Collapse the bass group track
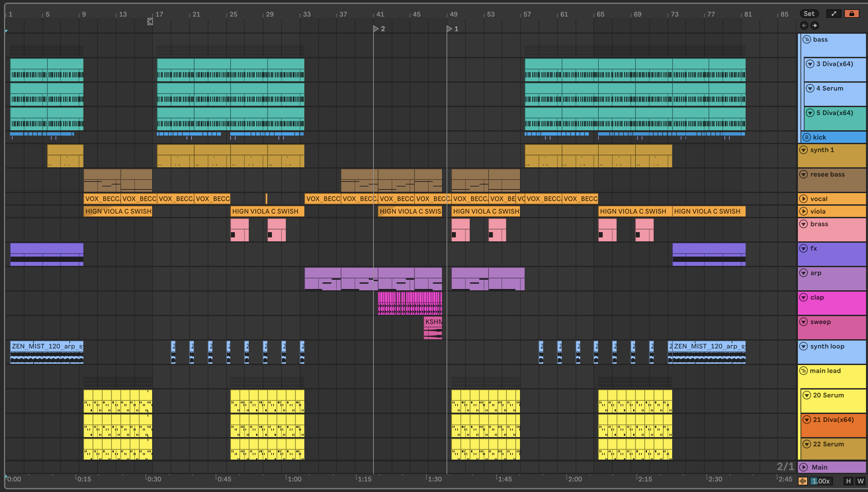Image resolution: width=868 pixels, height=492 pixels. 807,40
